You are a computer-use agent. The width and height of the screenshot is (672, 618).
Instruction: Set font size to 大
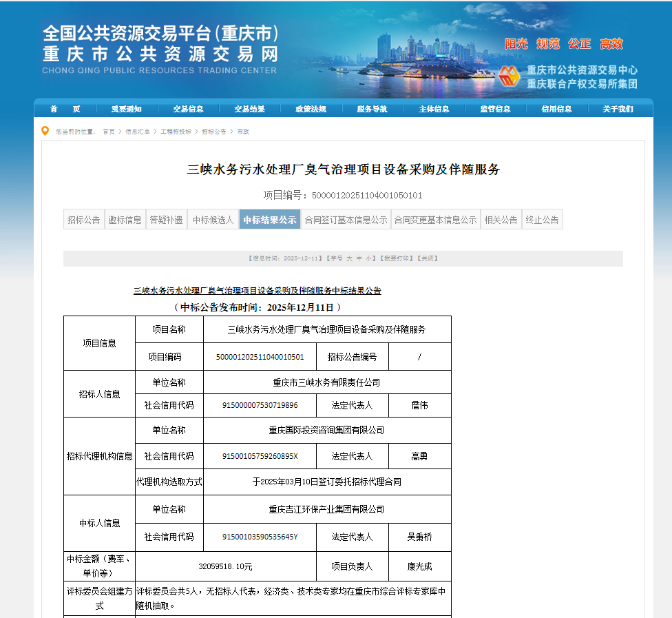[349, 258]
